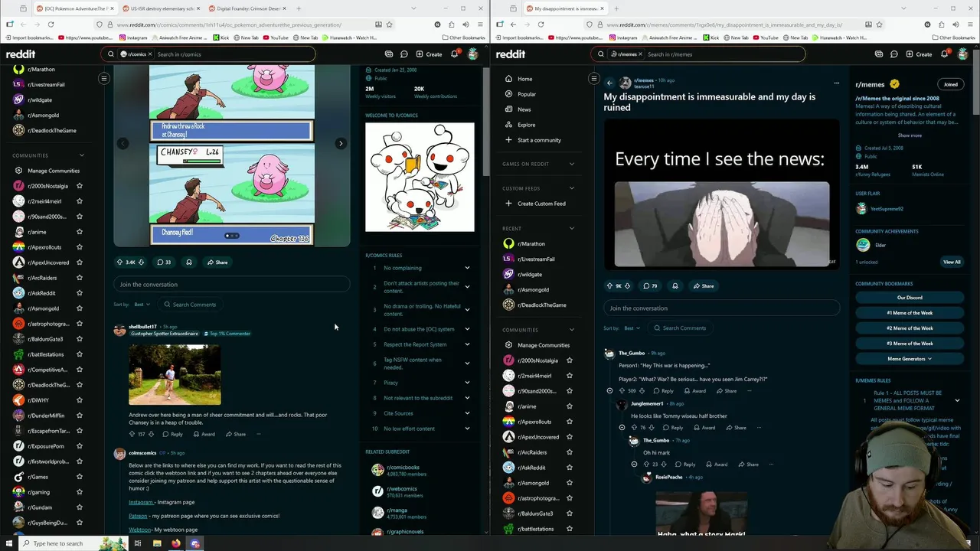This screenshot has height=551, width=980.
Task: Go to next comic image in gallery
Action: tap(341, 143)
